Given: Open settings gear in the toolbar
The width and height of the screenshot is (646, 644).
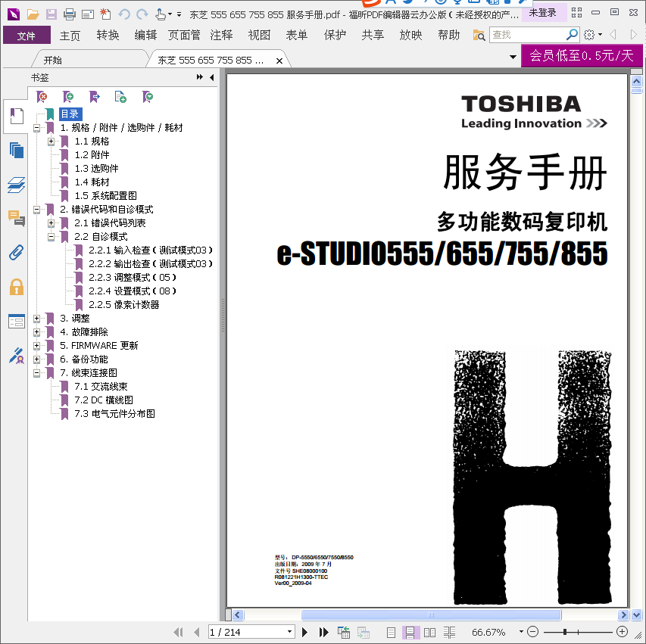Looking at the screenshot, I should pyautogui.click(x=589, y=35).
